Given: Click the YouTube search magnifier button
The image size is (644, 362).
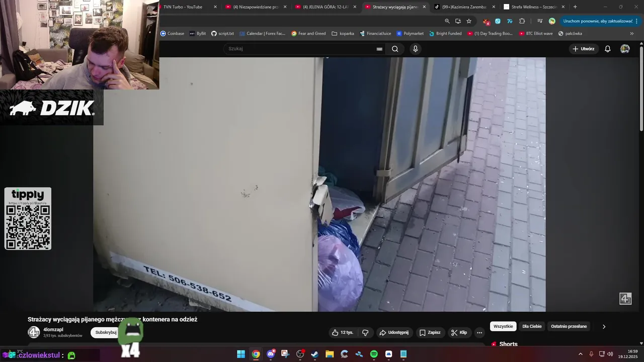Looking at the screenshot, I should [395, 49].
